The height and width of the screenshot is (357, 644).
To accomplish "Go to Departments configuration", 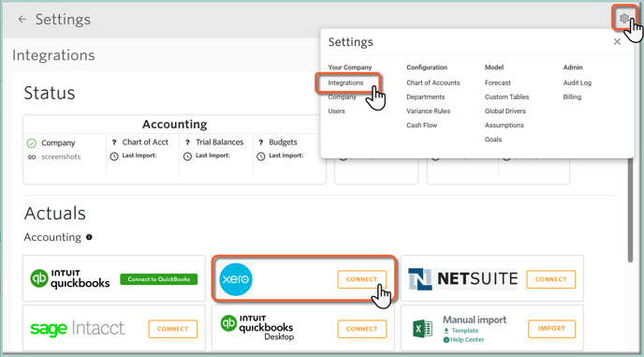I will (426, 97).
